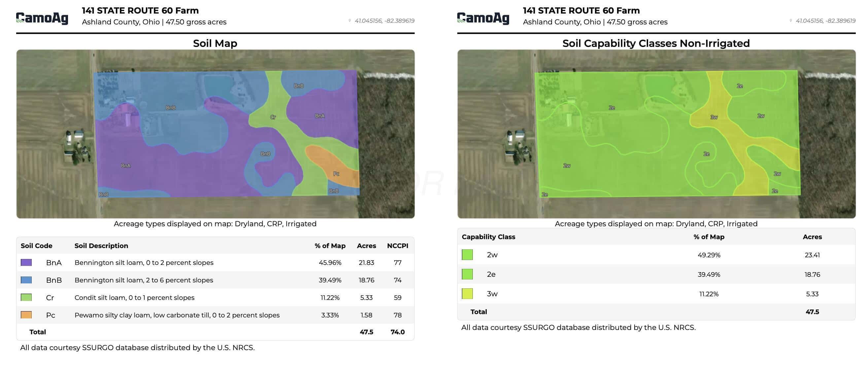
Task: Select the green Cr soil swatch
Action: (x=26, y=298)
